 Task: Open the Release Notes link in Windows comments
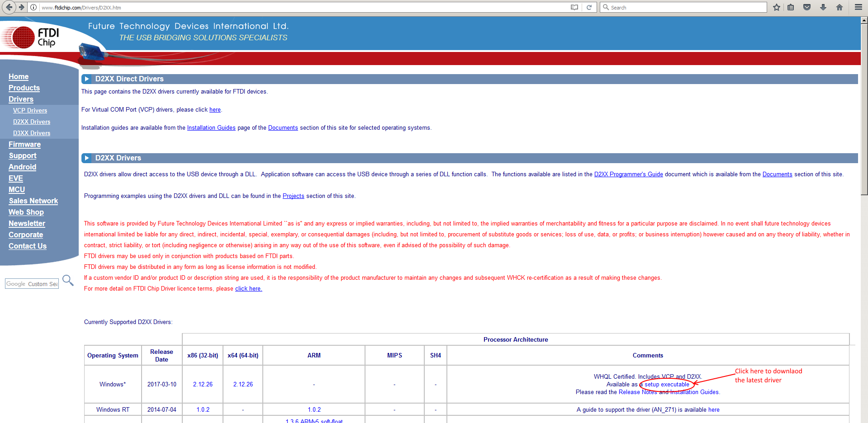click(x=638, y=392)
